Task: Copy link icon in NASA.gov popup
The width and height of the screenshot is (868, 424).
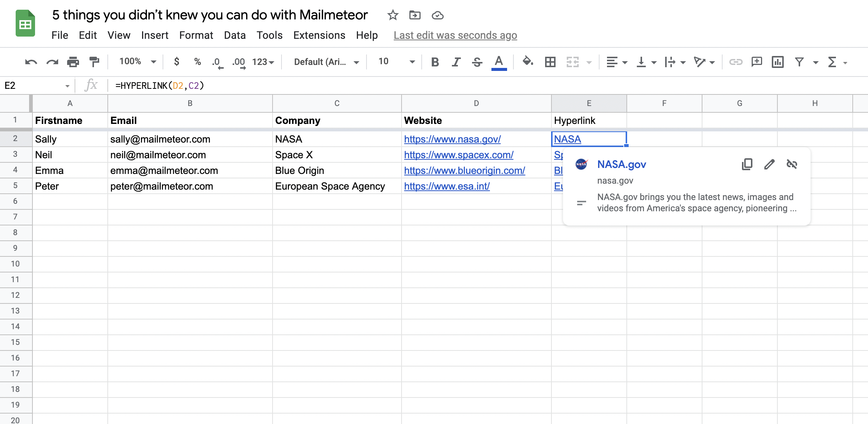Action: [x=747, y=164]
